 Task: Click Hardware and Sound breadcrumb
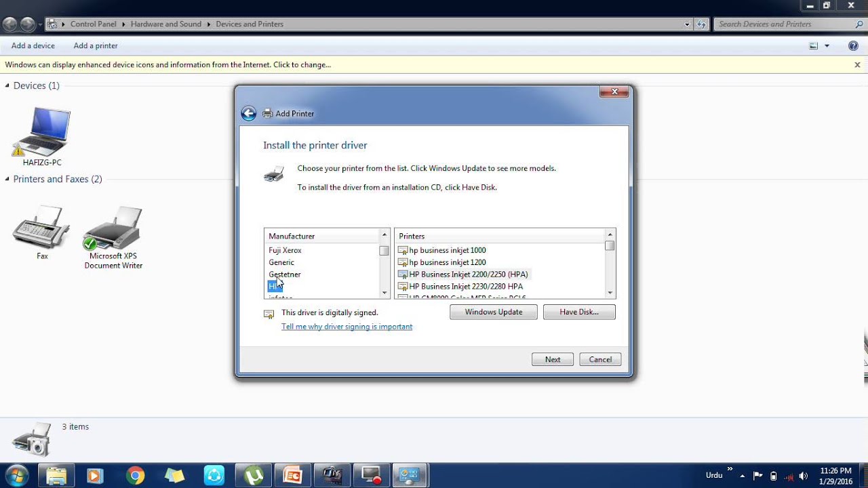[166, 24]
